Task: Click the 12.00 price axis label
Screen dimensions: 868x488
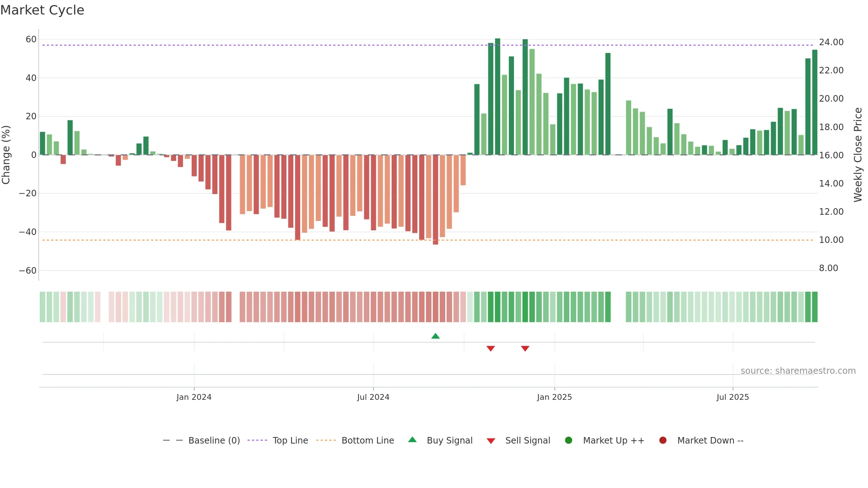Action: coord(831,211)
